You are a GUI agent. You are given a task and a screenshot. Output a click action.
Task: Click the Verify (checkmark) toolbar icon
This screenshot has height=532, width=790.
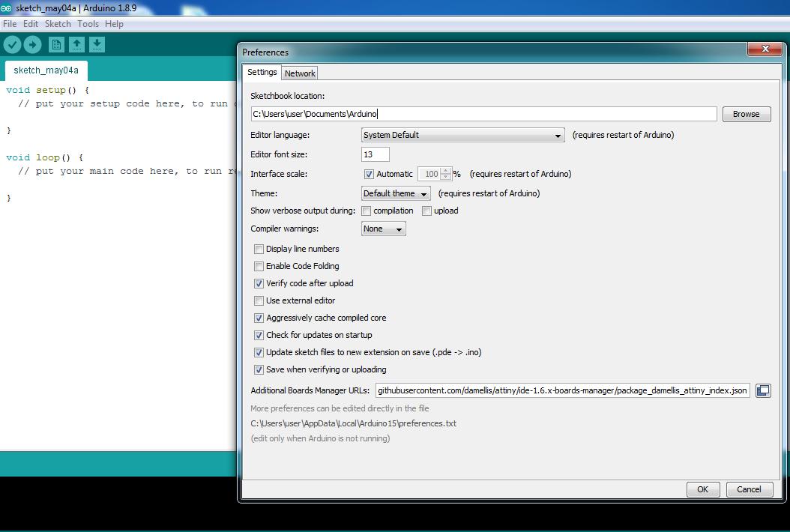click(12, 45)
